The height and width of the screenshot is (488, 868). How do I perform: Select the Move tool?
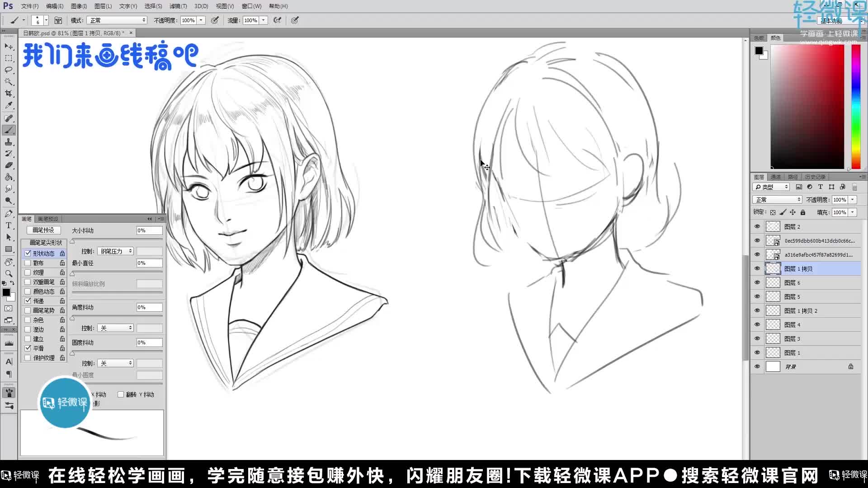[x=9, y=47]
